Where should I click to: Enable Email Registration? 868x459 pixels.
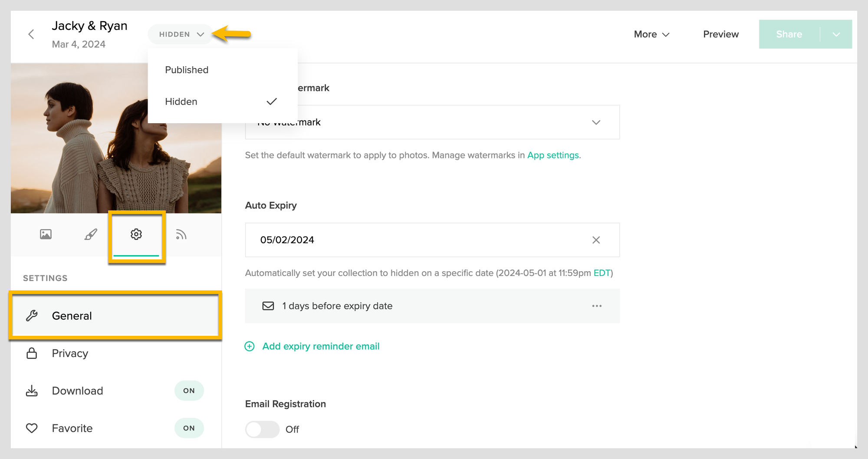262,429
